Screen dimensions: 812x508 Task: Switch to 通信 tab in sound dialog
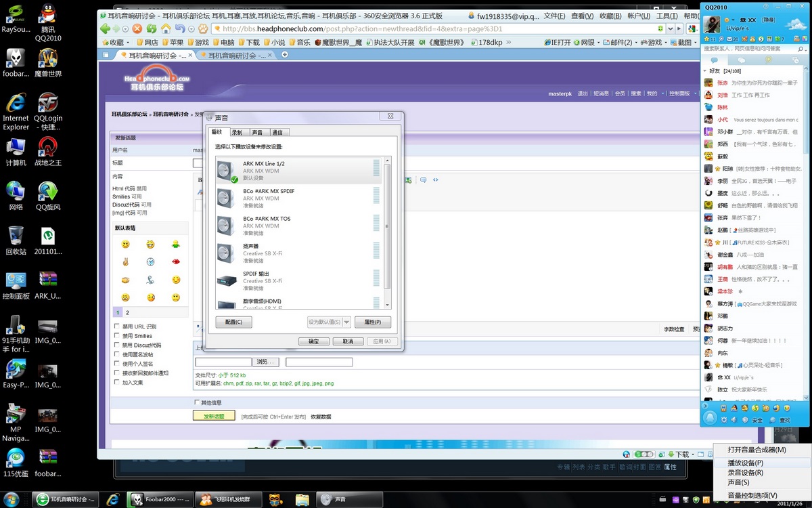pyautogui.click(x=278, y=132)
